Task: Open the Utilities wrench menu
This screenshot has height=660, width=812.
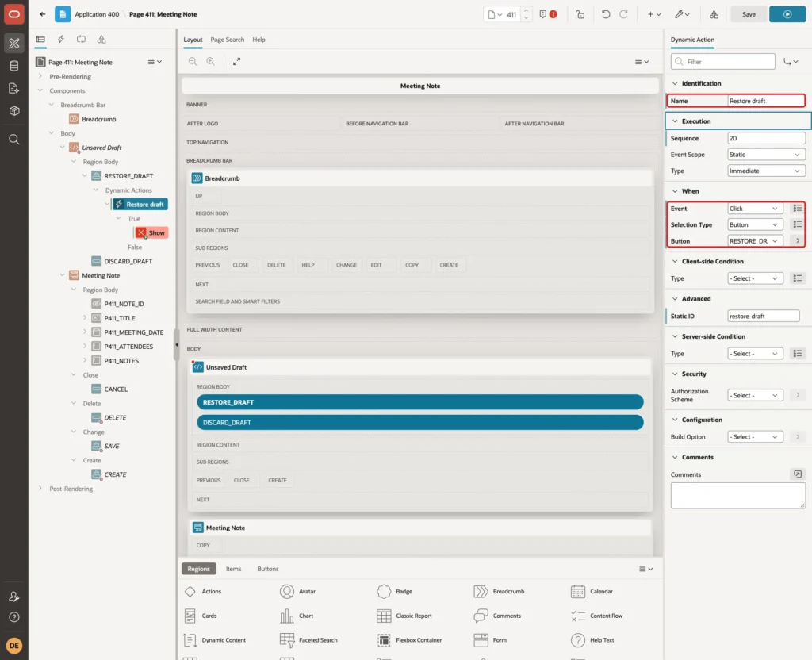Action: tap(682, 14)
